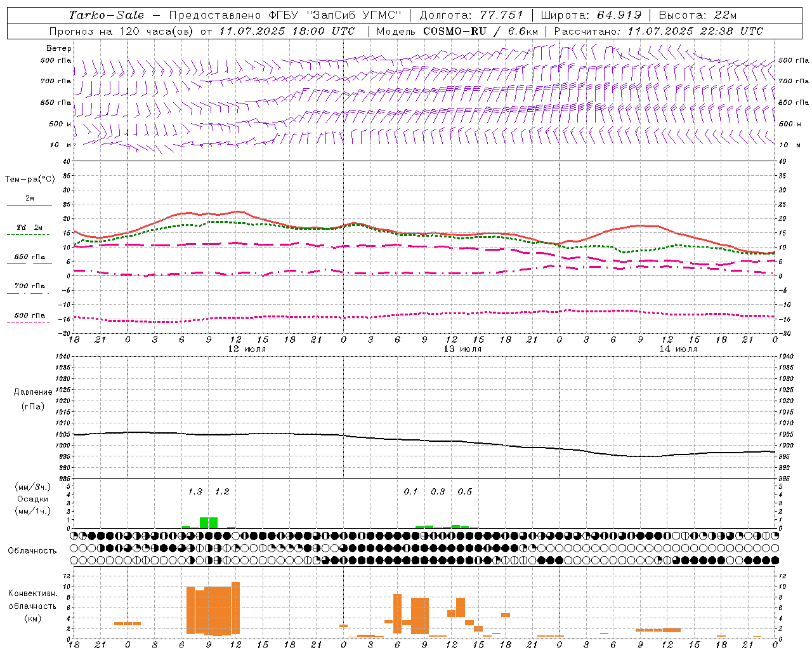Click the precipitation value 1.3
The height and width of the screenshot is (650, 812).
195,491
